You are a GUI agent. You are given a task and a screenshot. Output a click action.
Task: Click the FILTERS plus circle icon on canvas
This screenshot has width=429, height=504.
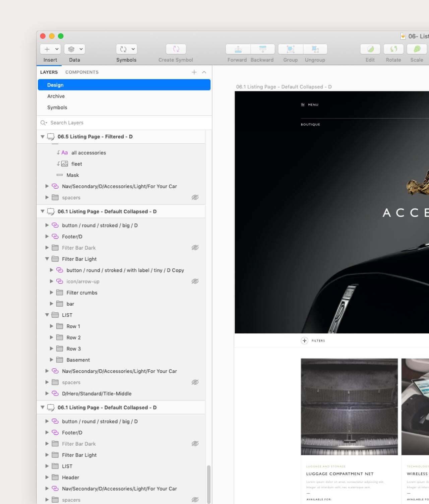point(304,341)
